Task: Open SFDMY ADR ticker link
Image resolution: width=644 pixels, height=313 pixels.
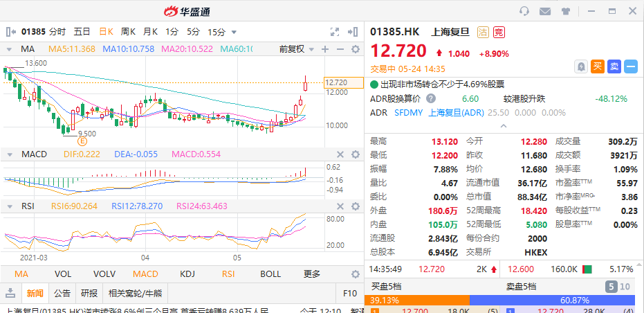Action: (x=408, y=112)
